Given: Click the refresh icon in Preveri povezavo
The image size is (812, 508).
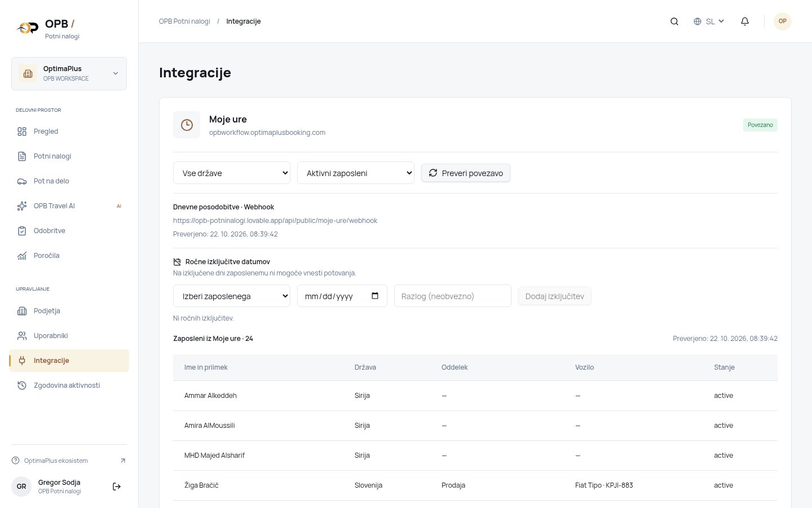Looking at the screenshot, I should [433, 173].
